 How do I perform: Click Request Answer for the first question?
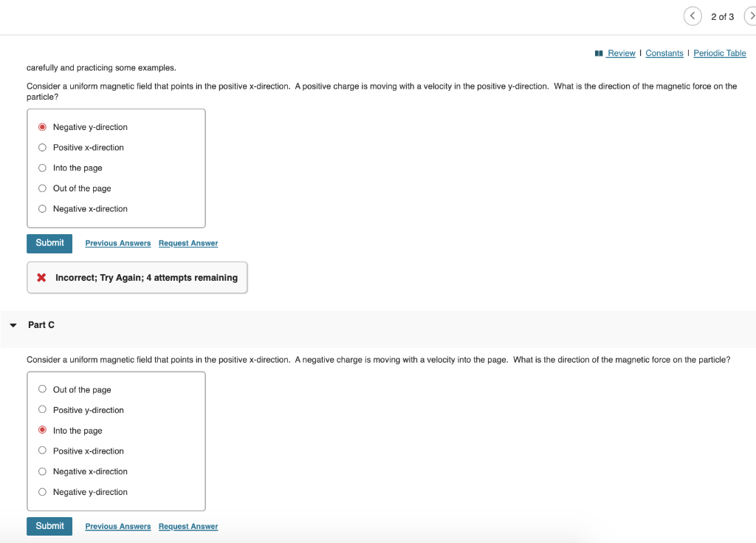coord(188,243)
